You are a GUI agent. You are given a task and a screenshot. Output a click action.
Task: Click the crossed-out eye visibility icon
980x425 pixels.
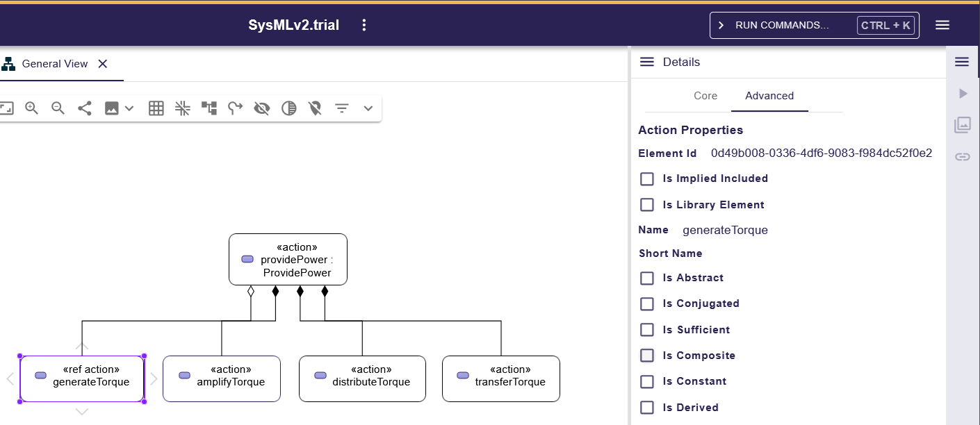click(x=262, y=108)
